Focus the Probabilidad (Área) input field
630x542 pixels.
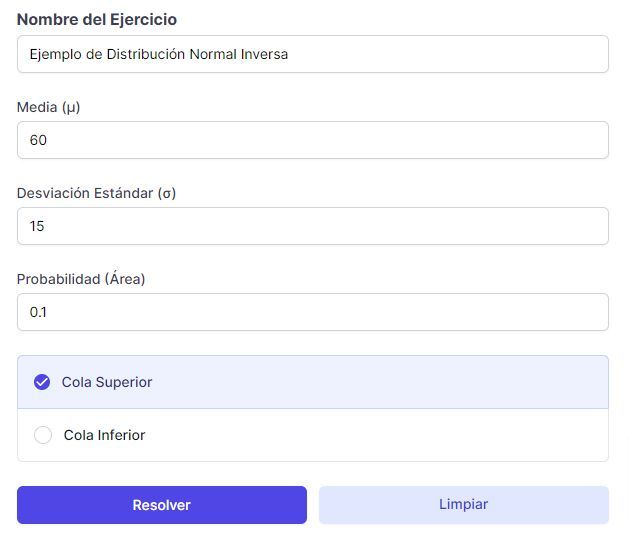(x=313, y=312)
